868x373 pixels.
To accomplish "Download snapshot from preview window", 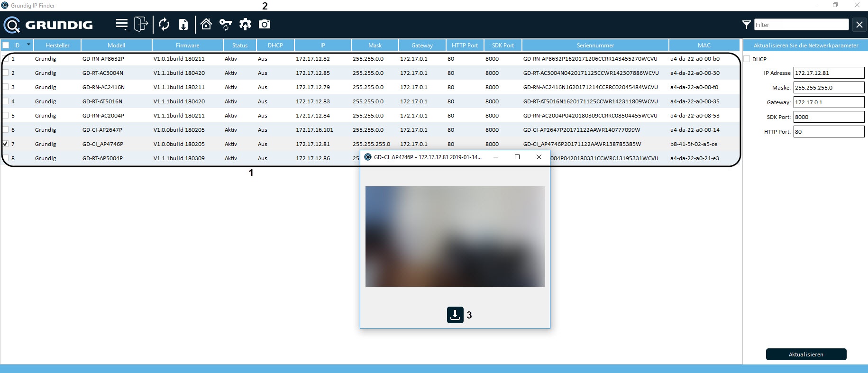I will pos(455,315).
